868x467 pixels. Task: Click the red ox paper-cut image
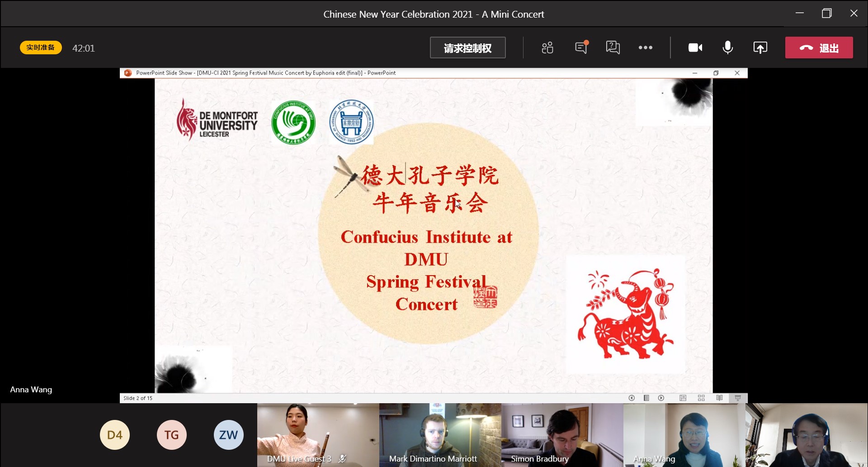(x=626, y=315)
